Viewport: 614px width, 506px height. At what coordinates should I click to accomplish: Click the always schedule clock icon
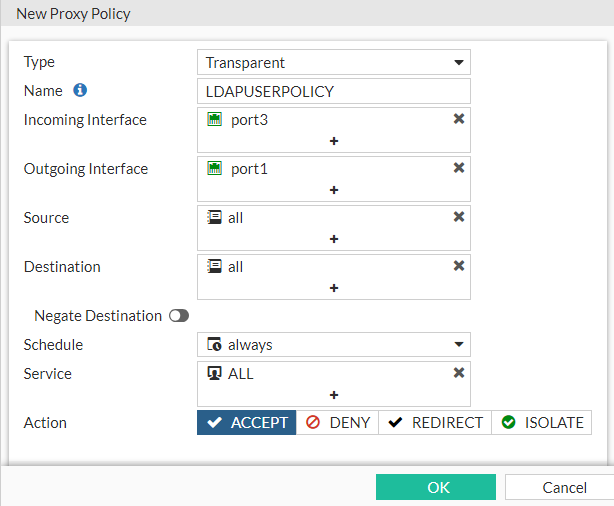[x=214, y=344]
